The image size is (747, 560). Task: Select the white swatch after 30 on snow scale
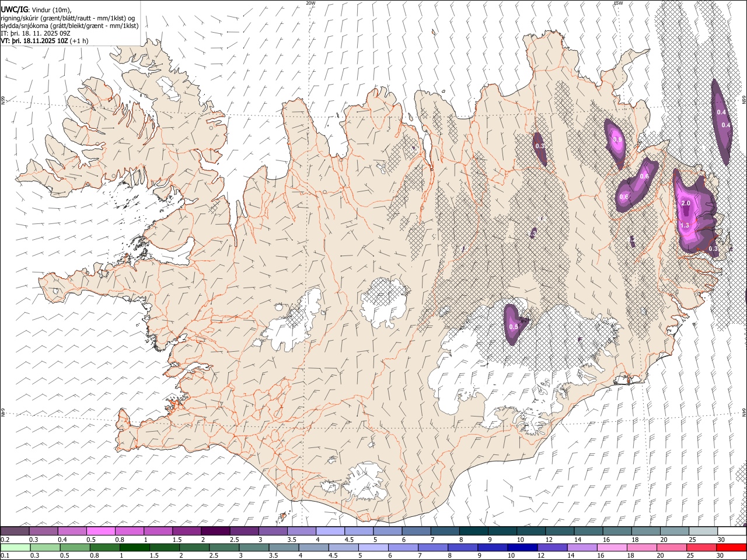(732, 531)
